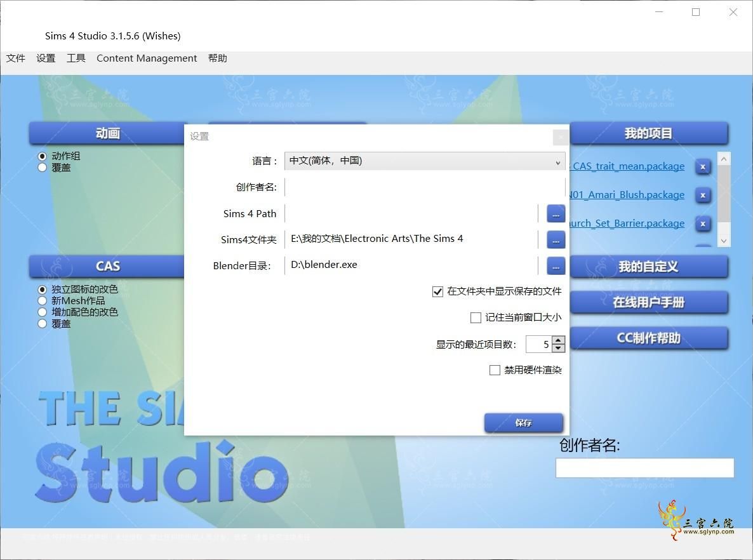This screenshot has height=560, width=753.
Task: Click the Sims4文件夹 path field
Action: [411, 239]
